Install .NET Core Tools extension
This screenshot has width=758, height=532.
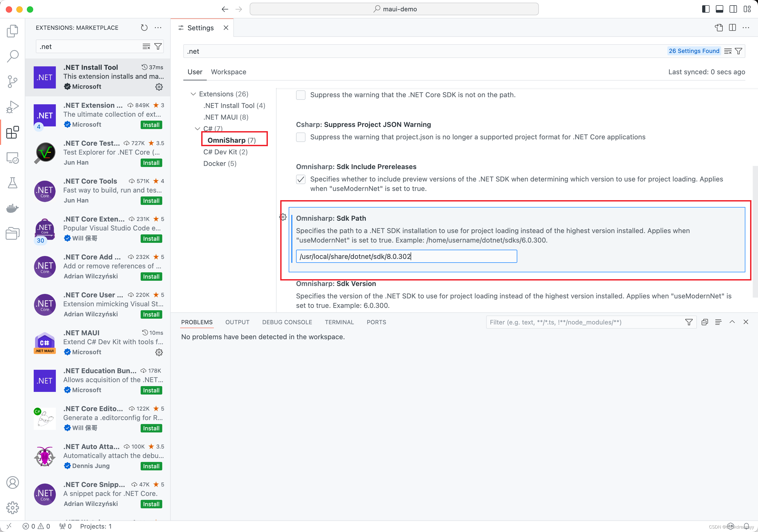[x=151, y=201]
